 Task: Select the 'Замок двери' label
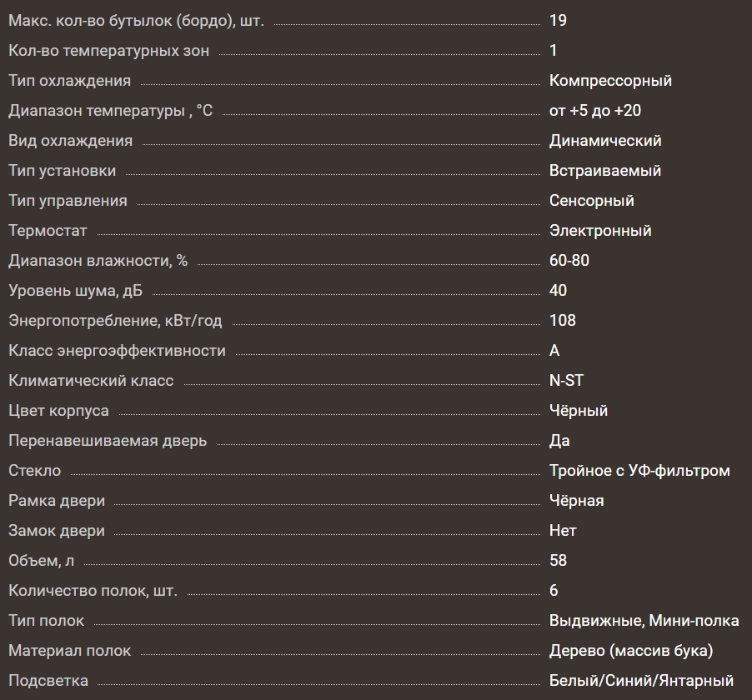(x=57, y=531)
